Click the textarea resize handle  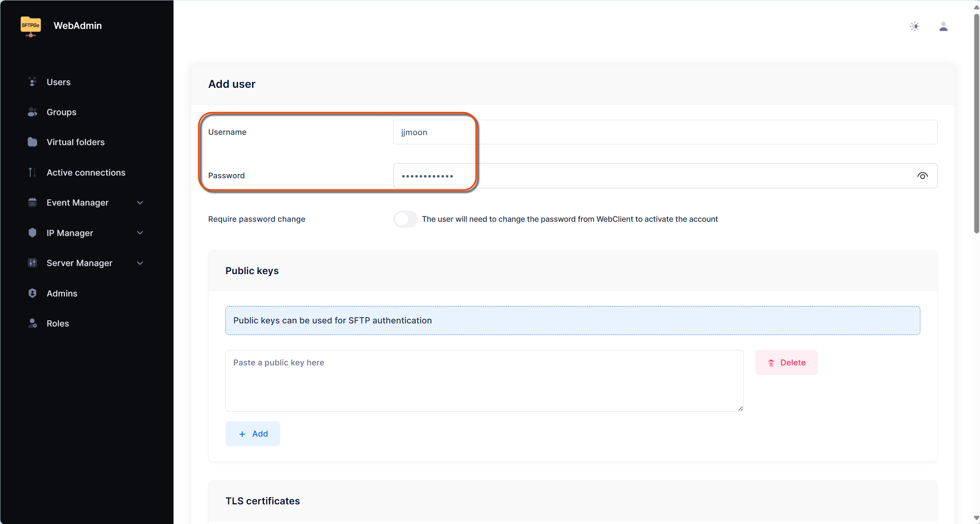tap(740, 408)
